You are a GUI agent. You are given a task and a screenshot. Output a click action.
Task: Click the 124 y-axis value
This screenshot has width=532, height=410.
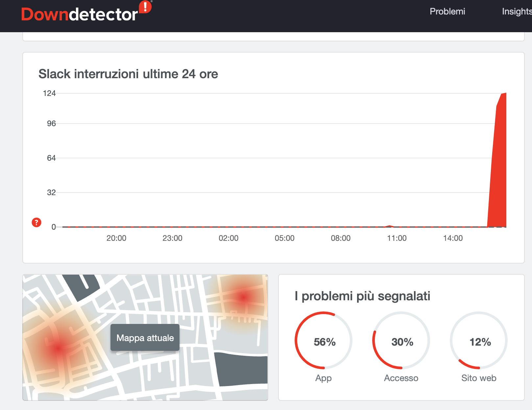click(x=49, y=93)
